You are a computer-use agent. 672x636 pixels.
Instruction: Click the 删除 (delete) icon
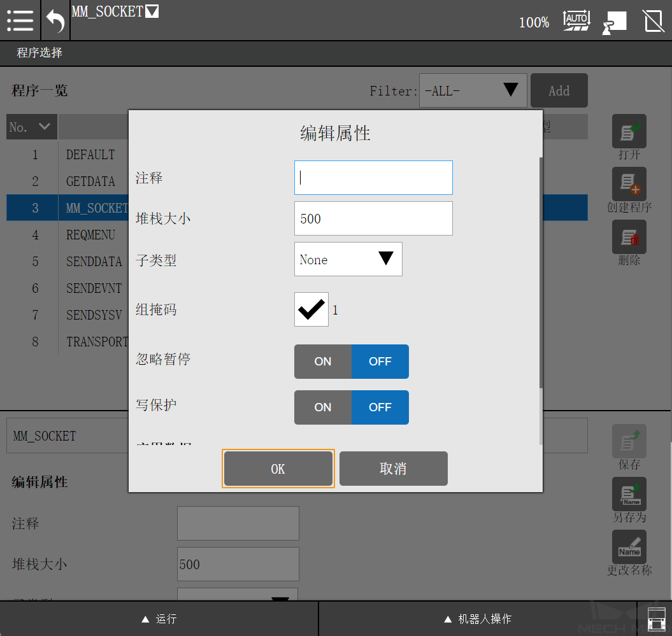click(x=629, y=237)
